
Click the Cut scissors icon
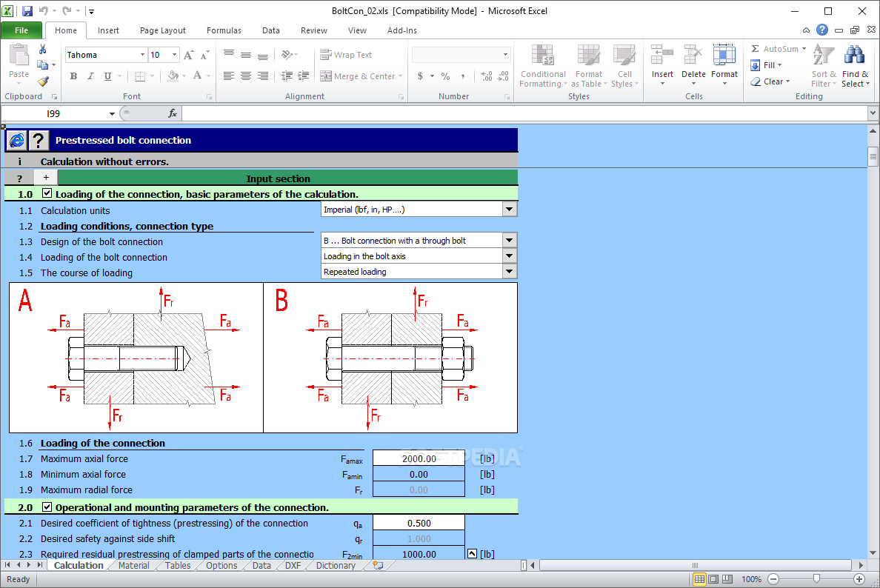(x=43, y=50)
